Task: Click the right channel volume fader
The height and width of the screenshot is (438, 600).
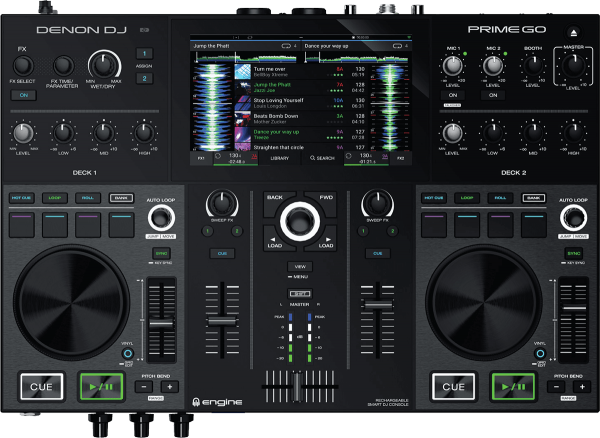Action: [x=378, y=304]
